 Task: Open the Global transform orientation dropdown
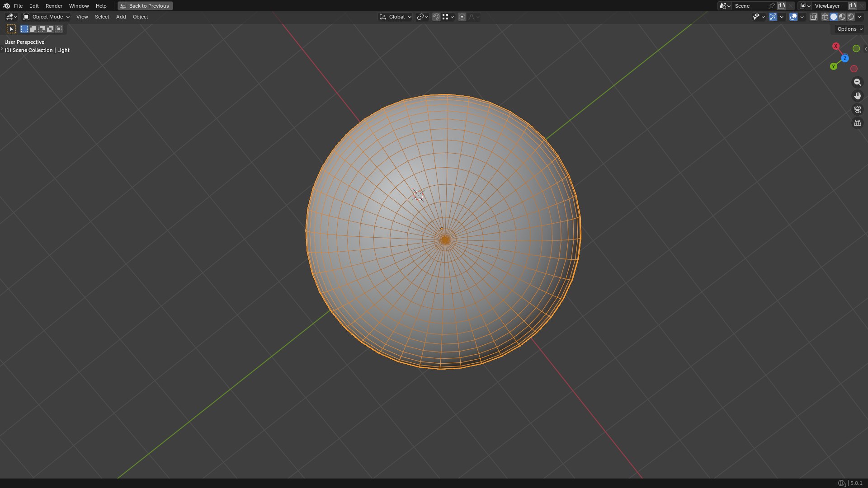click(395, 17)
